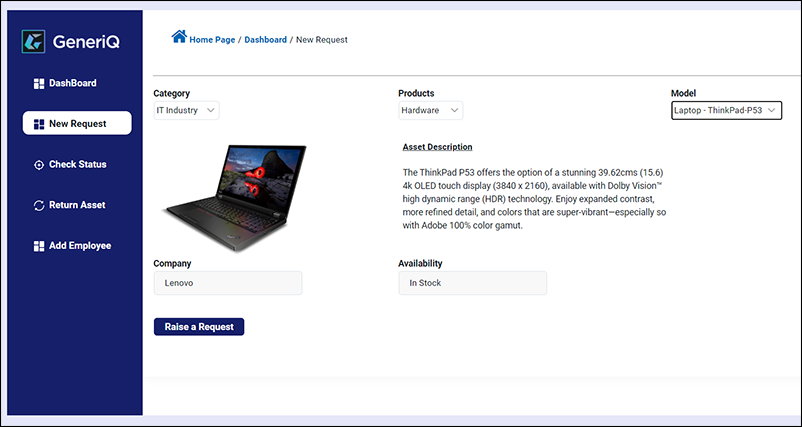
Task: Click the New Request grid icon
Action: [x=39, y=124]
